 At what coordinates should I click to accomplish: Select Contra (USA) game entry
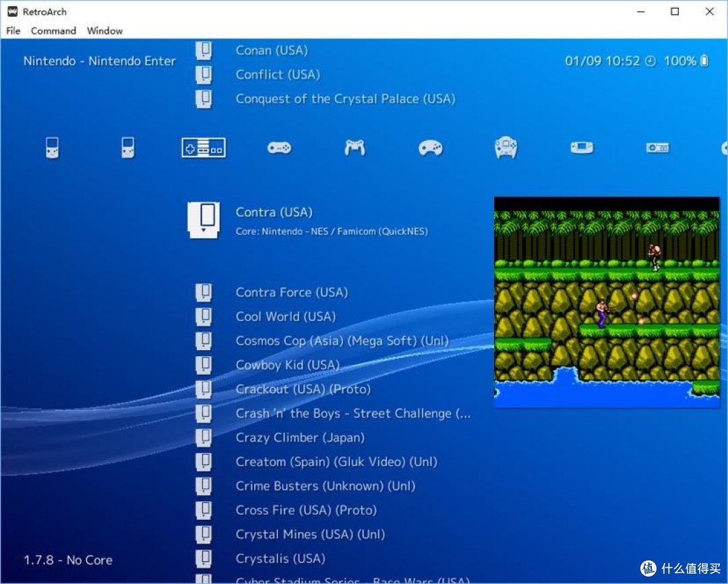pyautogui.click(x=274, y=212)
